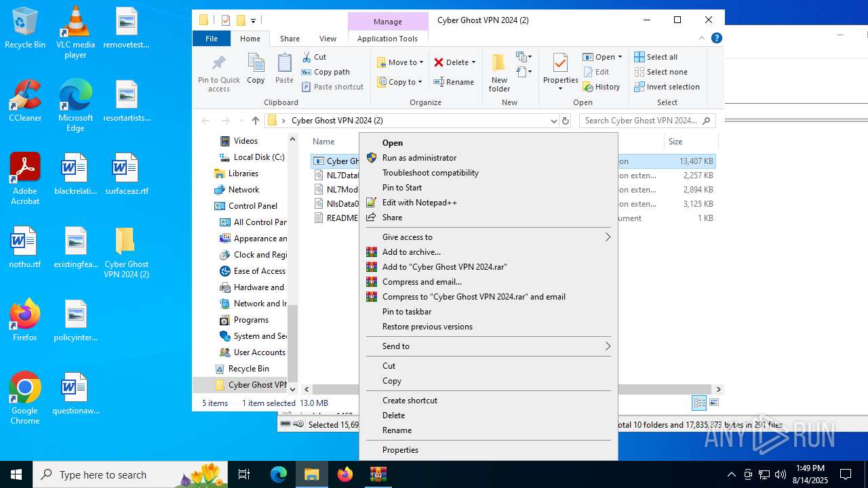Click Invert selection in ribbon
This screenshot has height=488, width=868.
click(x=667, y=87)
